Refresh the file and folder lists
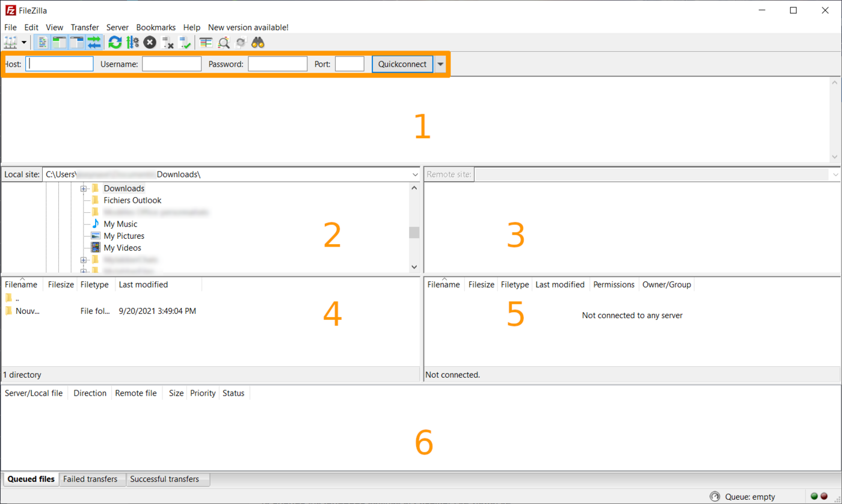Image resolution: width=842 pixels, height=504 pixels. (x=114, y=42)
